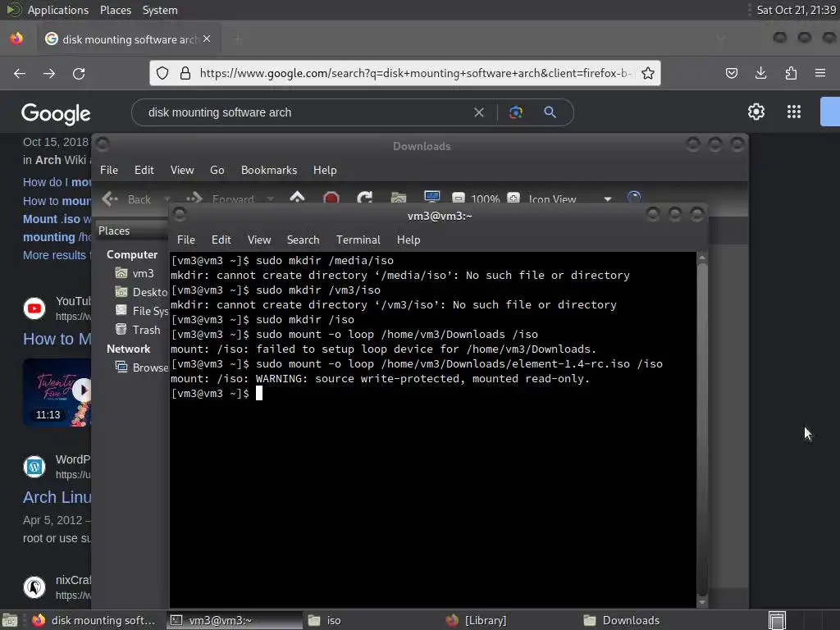Open the More results link
Screen dimensions: 840x630
click(57, 255)
